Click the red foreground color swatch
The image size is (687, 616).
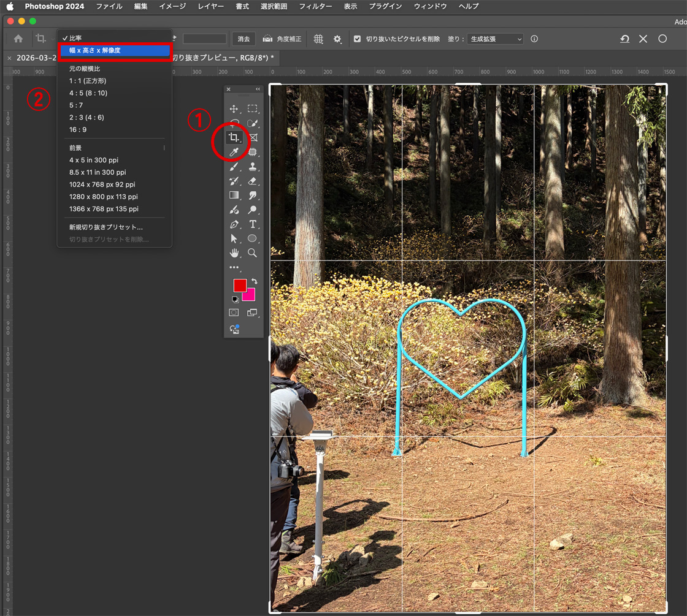point(239,285)
